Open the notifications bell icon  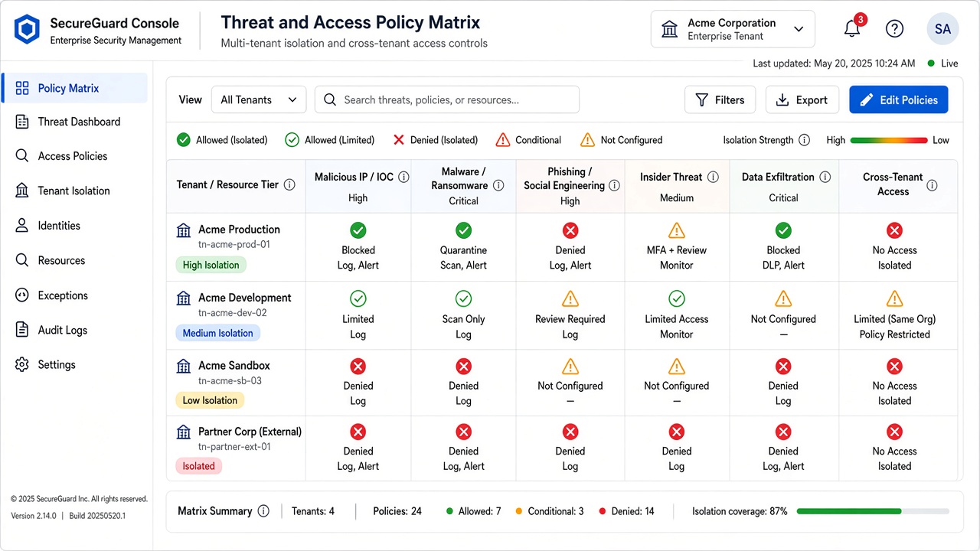(x=852, y=29)
